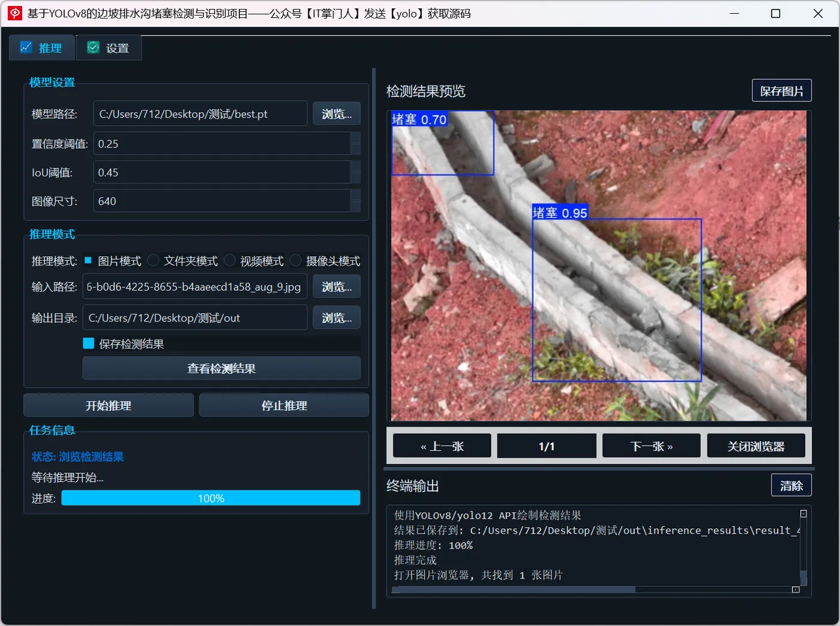This screenshot has height=626, width=840.
Task: Browse for the 输入路径 image
Action: (337, 287)
